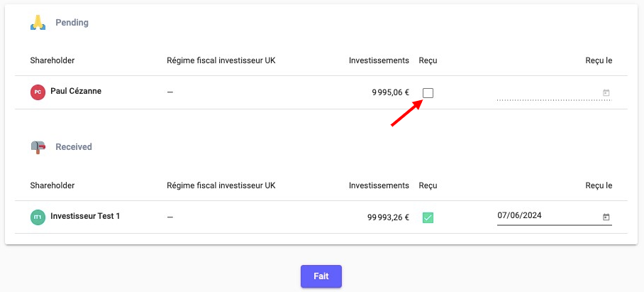Uncheck the Reçu box for Investisseur Test 1
Viewport: 644px width, 292px height.
click(428, 217)
